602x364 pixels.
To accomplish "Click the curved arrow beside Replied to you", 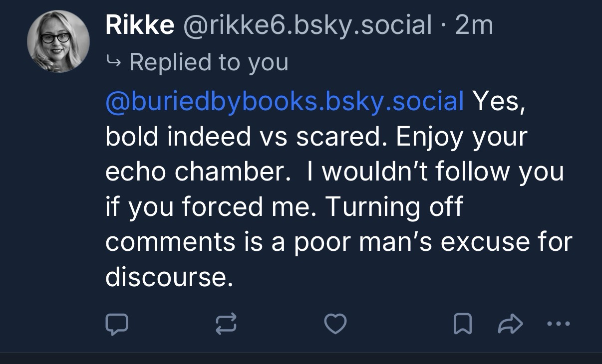I will click(x=113, y=62).
